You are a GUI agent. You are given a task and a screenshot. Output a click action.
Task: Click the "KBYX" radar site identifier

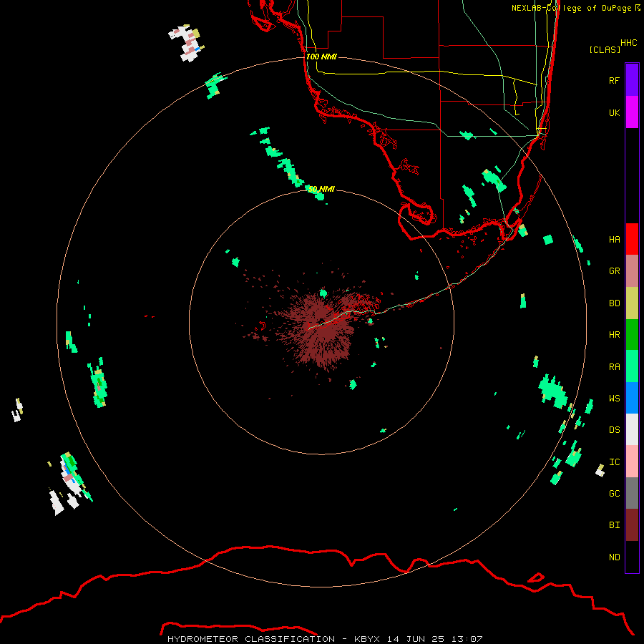[367, 639]
